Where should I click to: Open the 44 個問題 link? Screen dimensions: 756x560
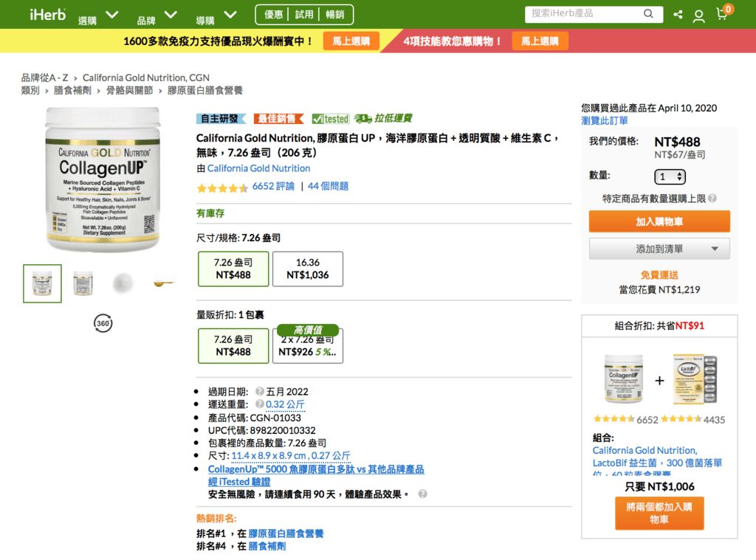pyautogui.click(x=328, y=186)
